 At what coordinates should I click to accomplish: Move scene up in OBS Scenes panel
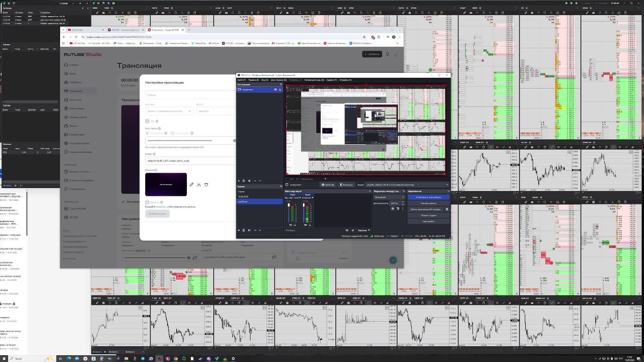(x=255, y=230)
